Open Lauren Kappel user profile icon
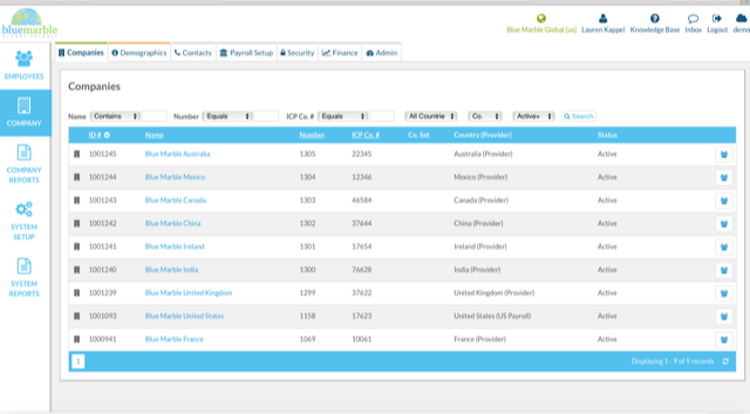Image resolution: width=750 pixels, height=414 pixels. click(x=603, y=18)
